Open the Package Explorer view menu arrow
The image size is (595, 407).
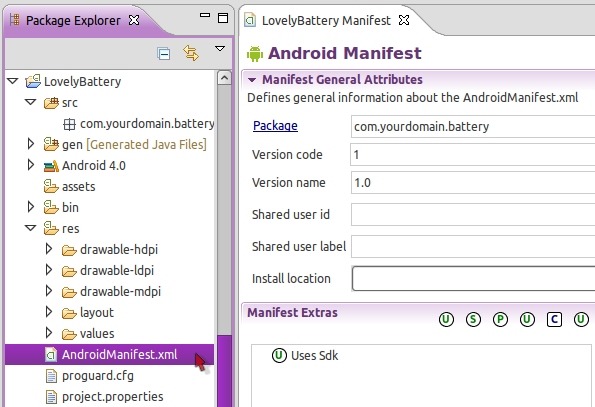220,49
